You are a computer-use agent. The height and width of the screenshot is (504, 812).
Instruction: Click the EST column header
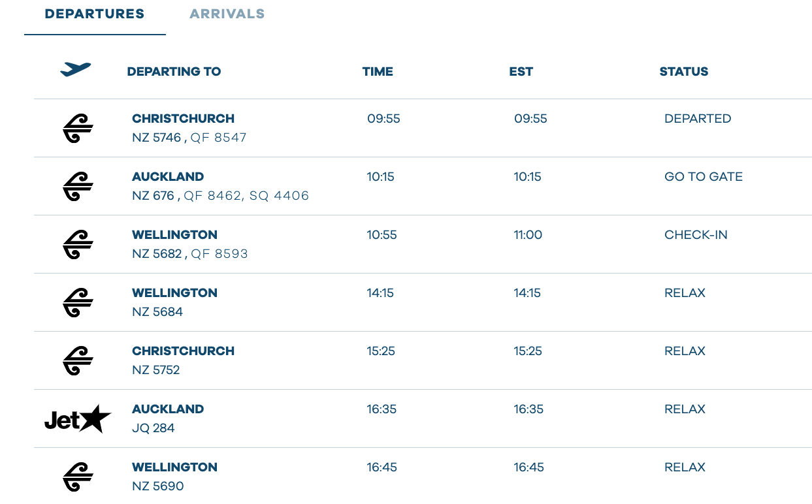click(x=521, y=72)
